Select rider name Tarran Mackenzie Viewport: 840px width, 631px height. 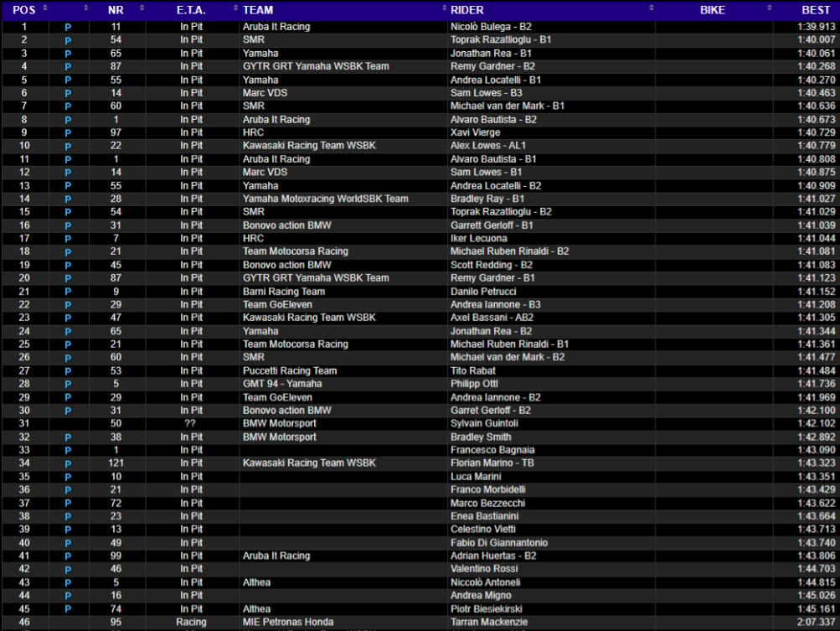tap(489, 622)
